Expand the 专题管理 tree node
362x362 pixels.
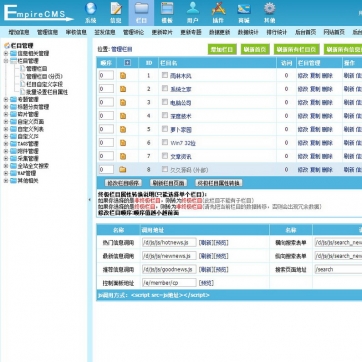6,99
